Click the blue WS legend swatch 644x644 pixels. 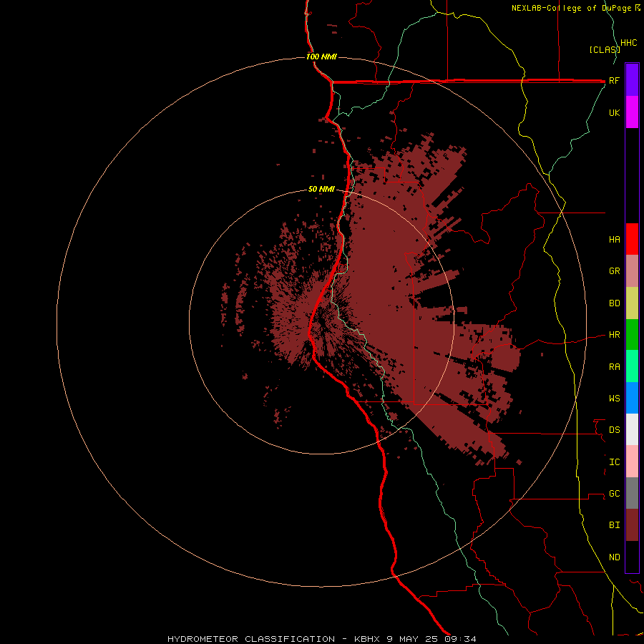tap(632, 398)
